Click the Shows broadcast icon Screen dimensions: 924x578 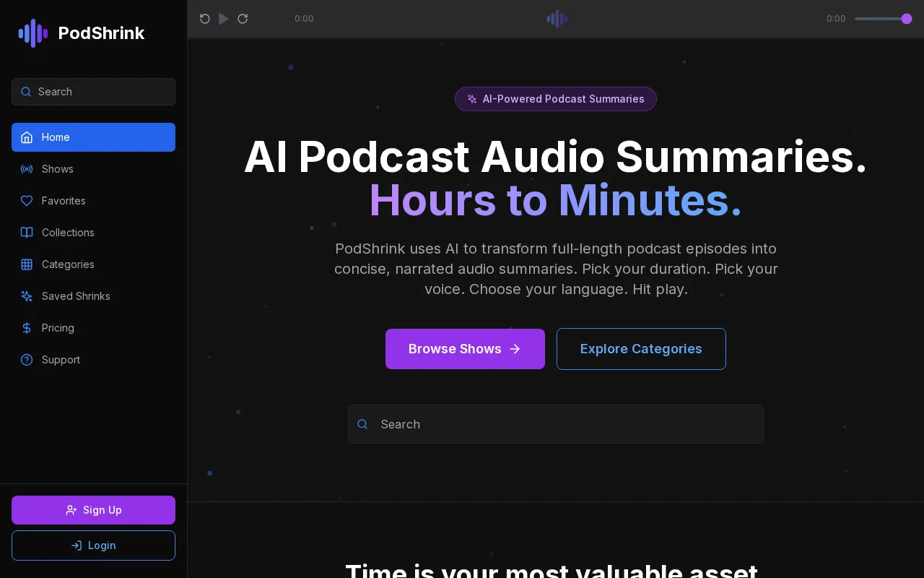[x=27, y=169]
